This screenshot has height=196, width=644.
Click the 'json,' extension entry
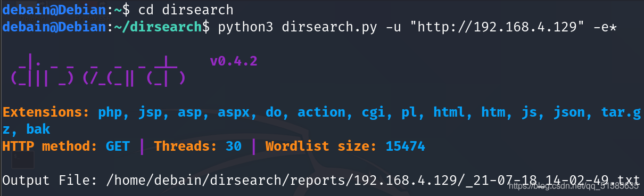pos(573,112)
